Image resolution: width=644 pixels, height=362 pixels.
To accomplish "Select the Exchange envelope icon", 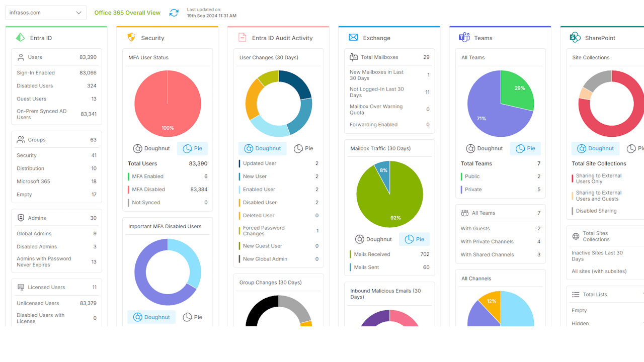I will pos(353,37).
